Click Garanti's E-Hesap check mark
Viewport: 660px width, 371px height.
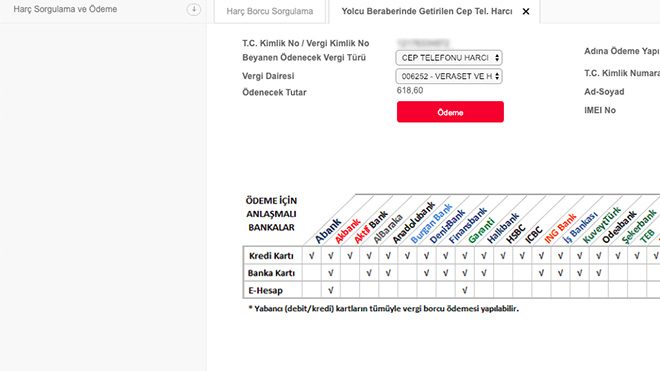coord(464,290)
